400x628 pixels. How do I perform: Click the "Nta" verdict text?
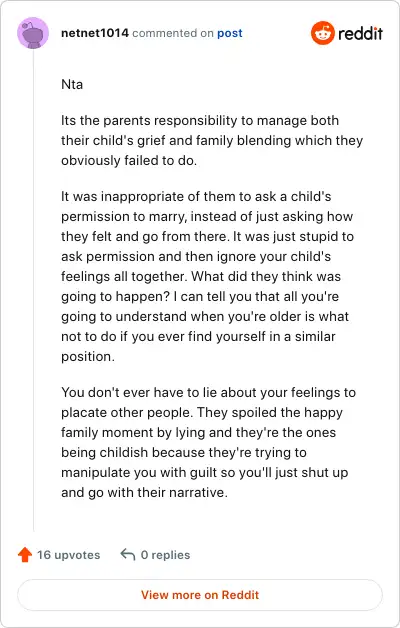tap(72, 85)
